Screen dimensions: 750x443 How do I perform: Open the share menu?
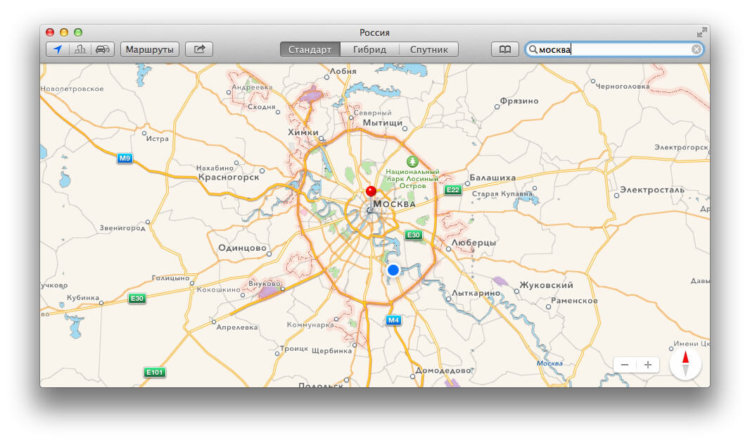pos(199,49)
